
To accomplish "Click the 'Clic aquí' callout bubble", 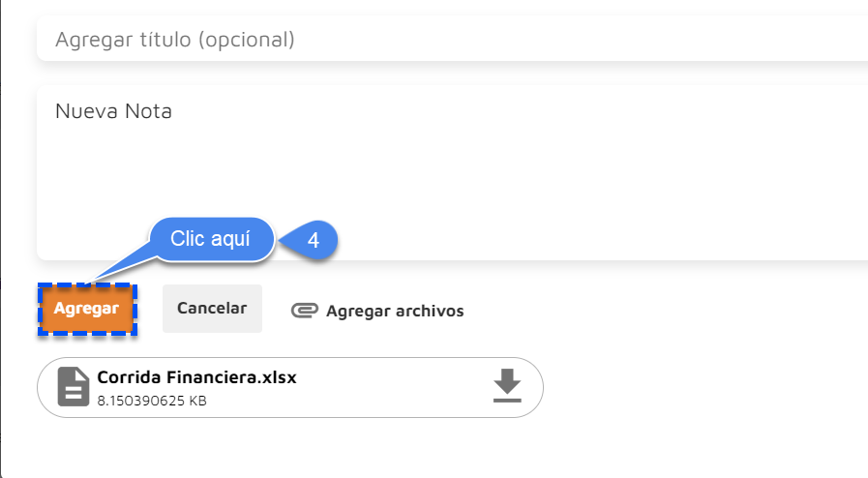I will (x=211, y=239).
